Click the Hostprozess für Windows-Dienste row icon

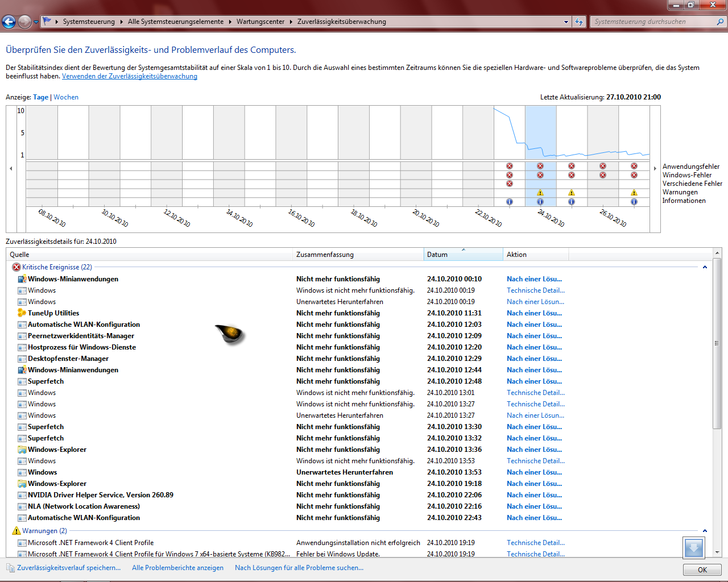coord(22,347)
